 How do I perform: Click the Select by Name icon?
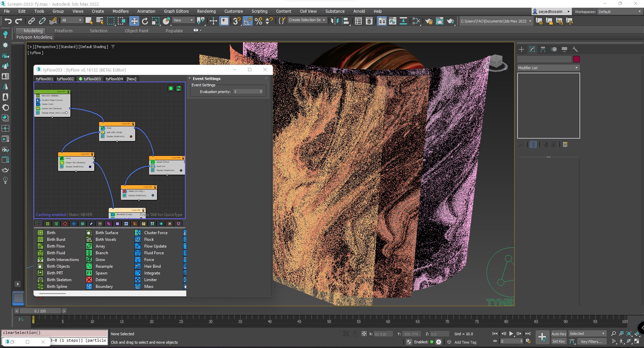click(100, 21)
